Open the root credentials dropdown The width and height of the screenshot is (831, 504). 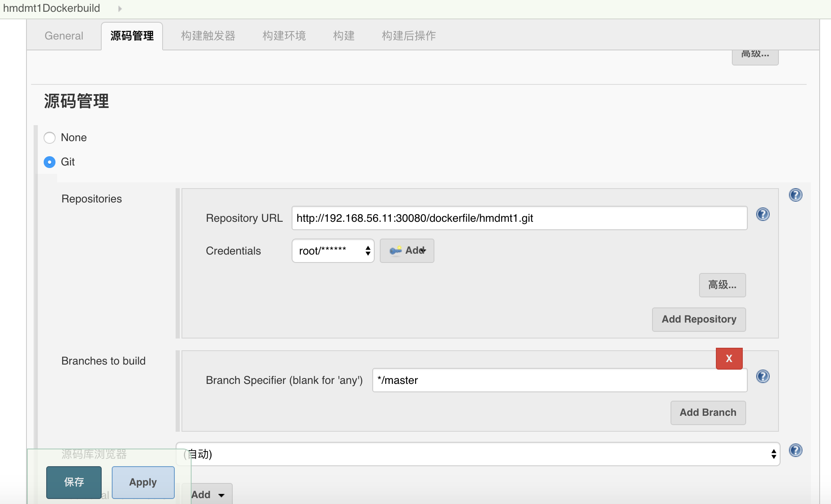[x=333, y=251]
